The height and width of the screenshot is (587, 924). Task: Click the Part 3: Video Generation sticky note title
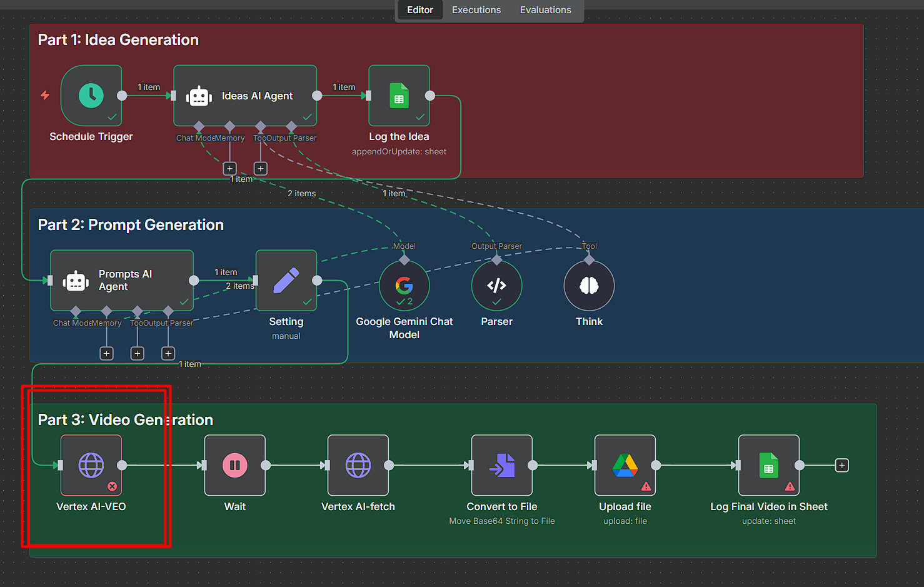(126, 419)
